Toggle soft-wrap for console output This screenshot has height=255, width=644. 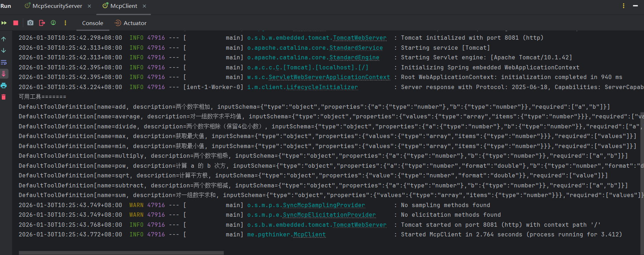click(x=4, y=62)
